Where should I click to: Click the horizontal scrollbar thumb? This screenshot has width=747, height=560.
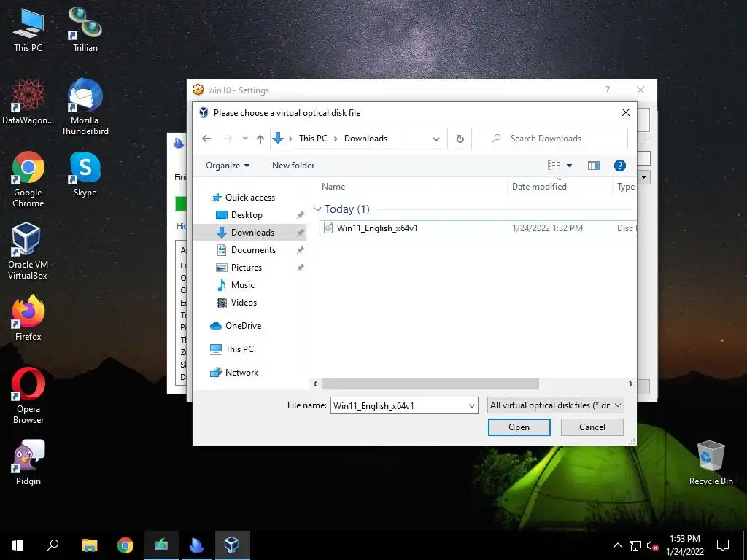tap(430, 384)
